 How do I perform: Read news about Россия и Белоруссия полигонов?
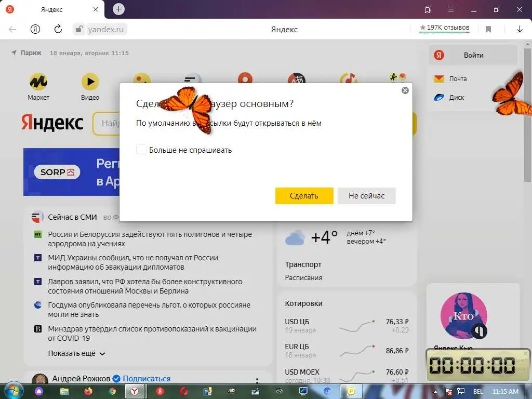(150, 239)
